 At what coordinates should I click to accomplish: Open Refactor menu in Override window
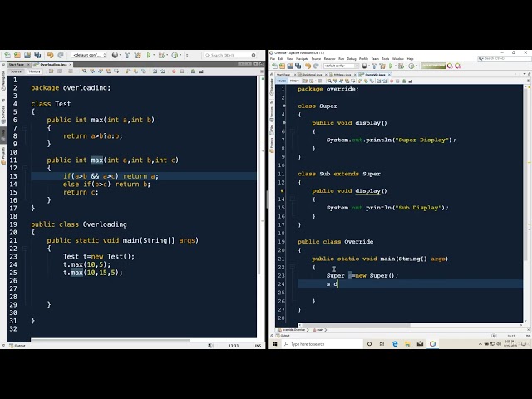click(x=329, y=59)
